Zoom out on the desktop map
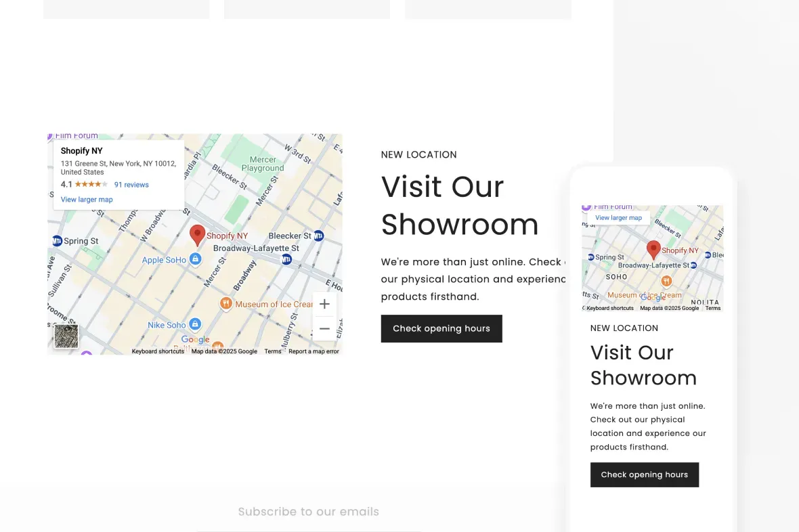 tap(324, 329)
